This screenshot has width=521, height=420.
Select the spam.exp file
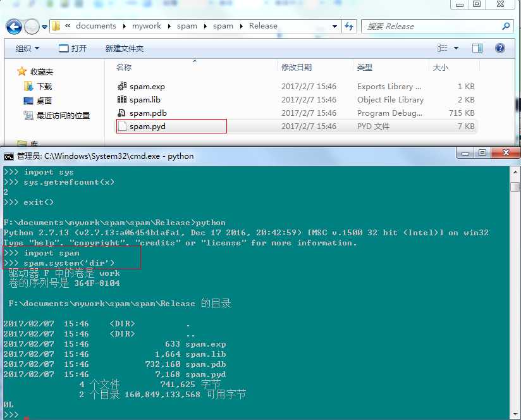[x=147, y=87]
